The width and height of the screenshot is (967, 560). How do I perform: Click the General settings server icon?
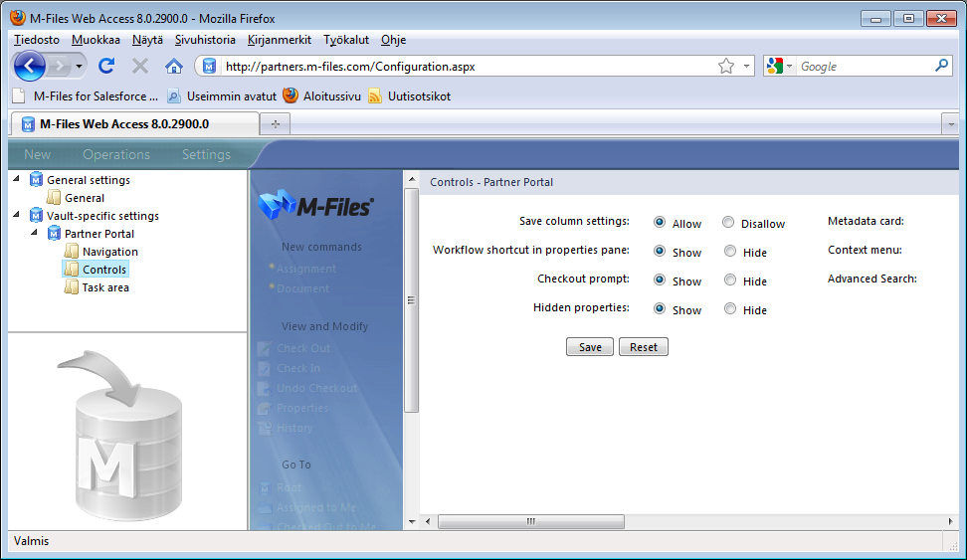pyautogui.click(x=37, y=179)
